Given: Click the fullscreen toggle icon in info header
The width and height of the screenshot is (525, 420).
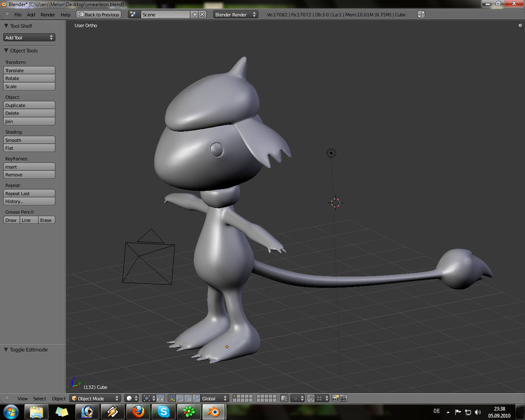Looking at the screenshot, I should [421, 15].
